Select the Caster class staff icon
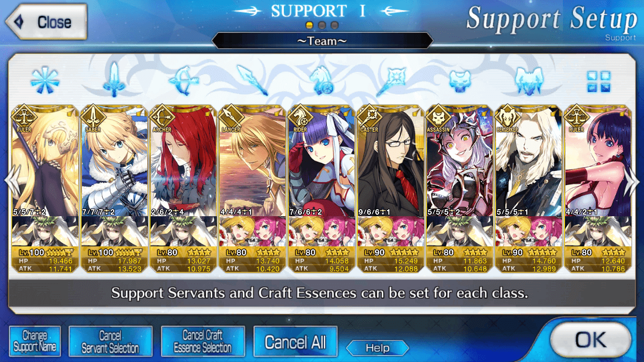Screen dimensions: 644x362 point(390,80)
